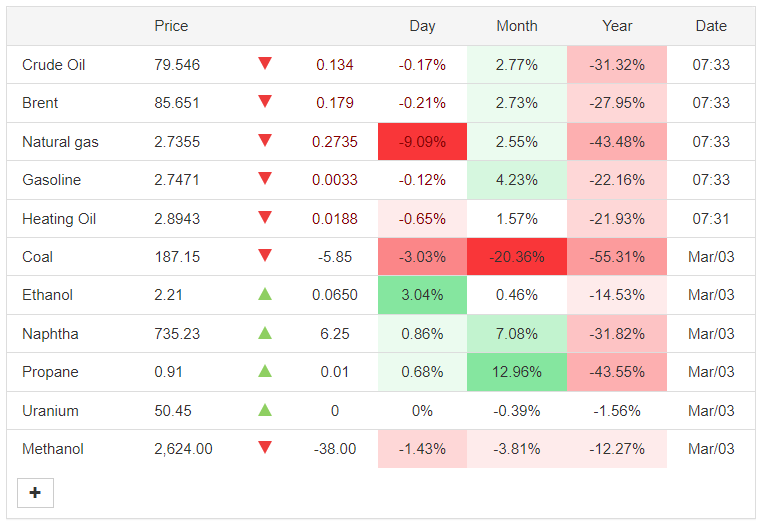The image size is (766, 529).
Task: Open the Heating Oil commodity link
Action: coord(59,218)
